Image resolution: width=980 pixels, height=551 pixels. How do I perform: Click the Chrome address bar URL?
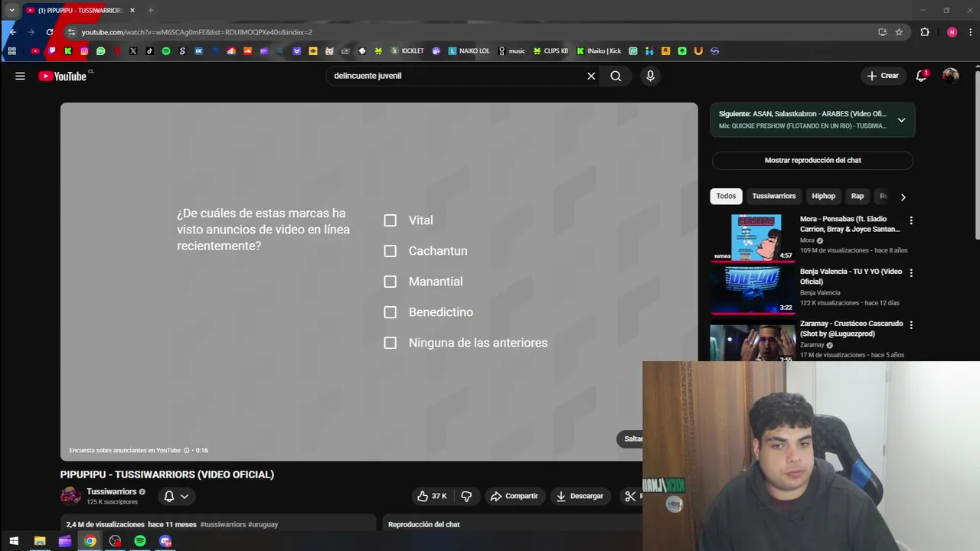coord(197,32)
